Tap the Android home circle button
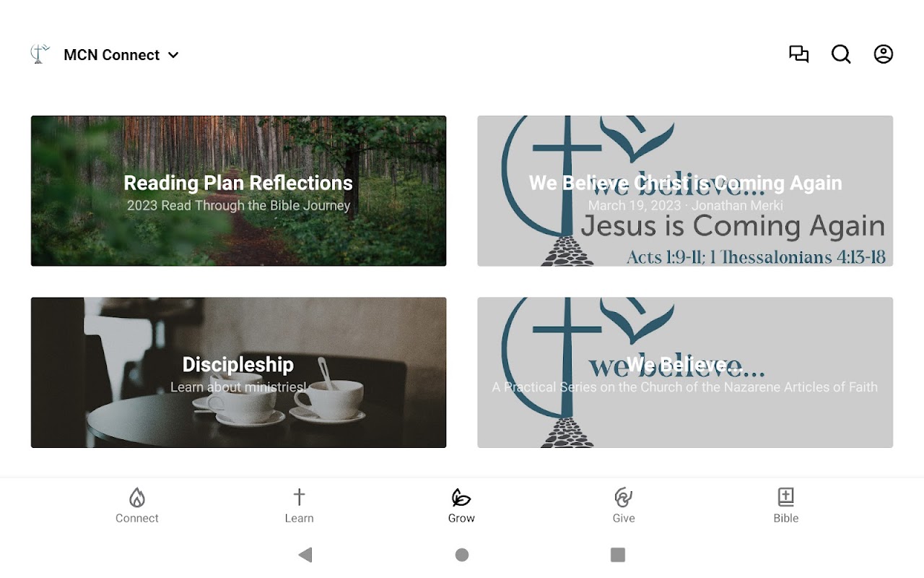 [x=462, y=555]
